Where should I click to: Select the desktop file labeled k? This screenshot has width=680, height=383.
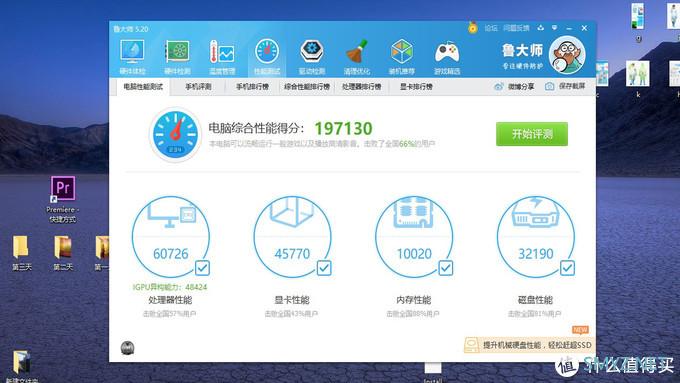[638, 79]
